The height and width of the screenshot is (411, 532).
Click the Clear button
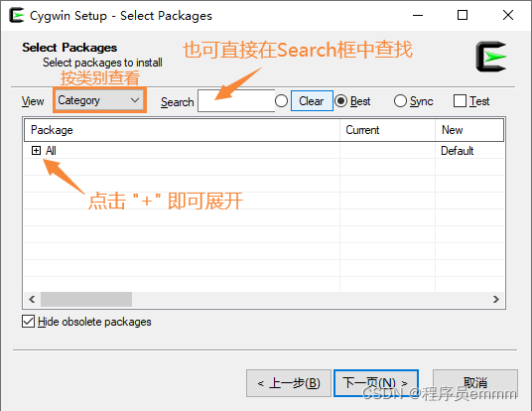[x=312, y=101]
